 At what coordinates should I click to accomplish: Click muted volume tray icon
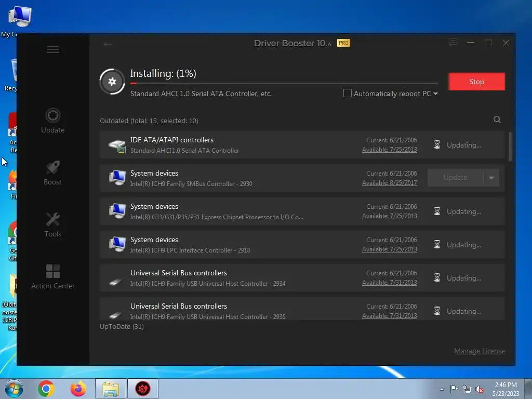pyautogui.click(x=480, y=389)
